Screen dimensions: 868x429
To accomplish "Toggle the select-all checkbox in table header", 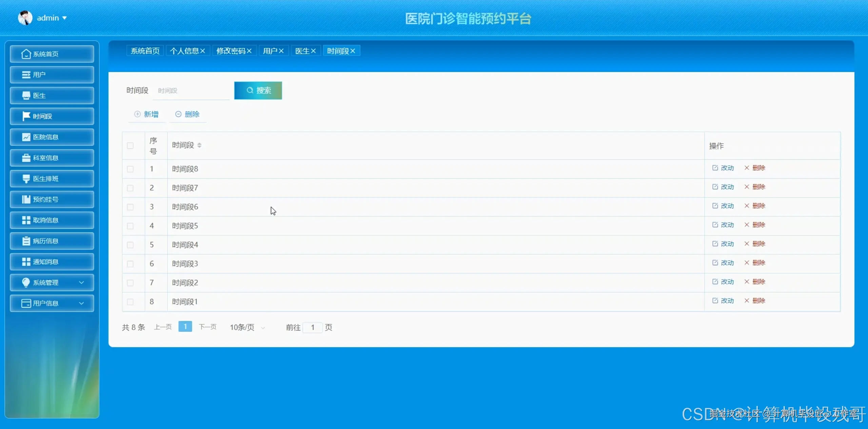I will pos(130,146).
